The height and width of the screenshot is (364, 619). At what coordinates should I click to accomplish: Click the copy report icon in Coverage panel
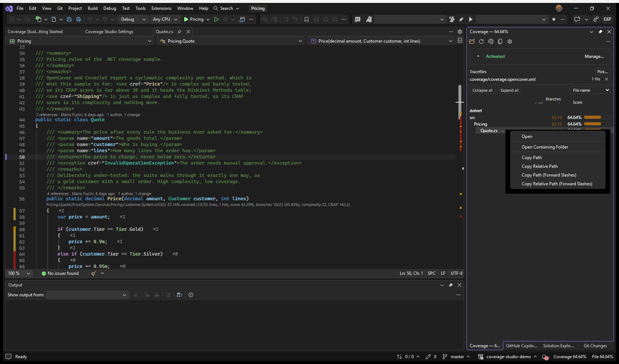500,41
